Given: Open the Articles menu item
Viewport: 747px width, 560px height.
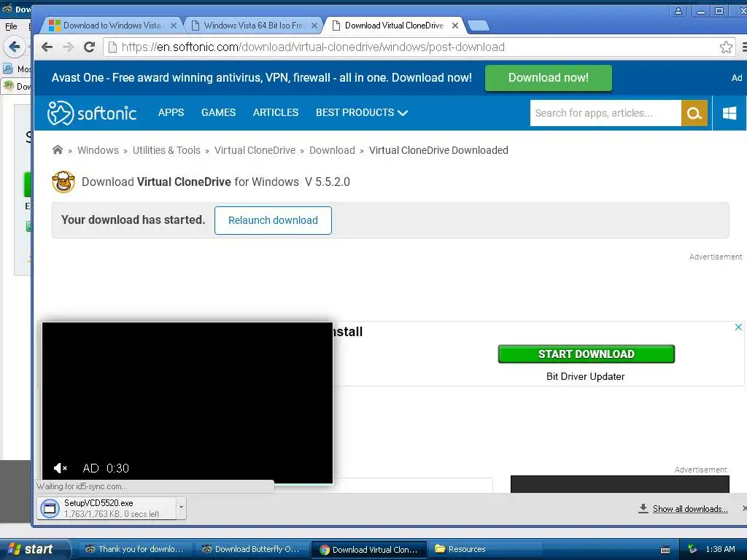Looking at the screenshot, I should tap(275, 112).
